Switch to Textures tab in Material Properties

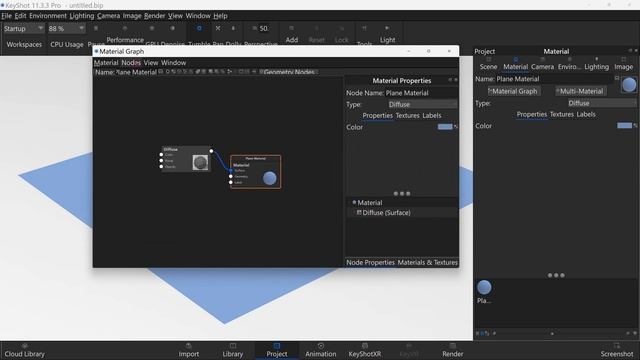click(x=407, y=116)
